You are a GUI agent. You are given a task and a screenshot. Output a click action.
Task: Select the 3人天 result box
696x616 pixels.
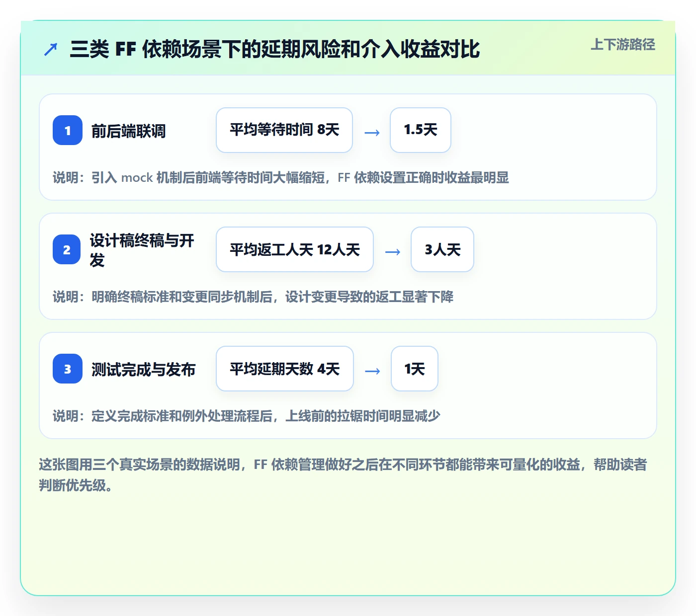coord(442,249)
